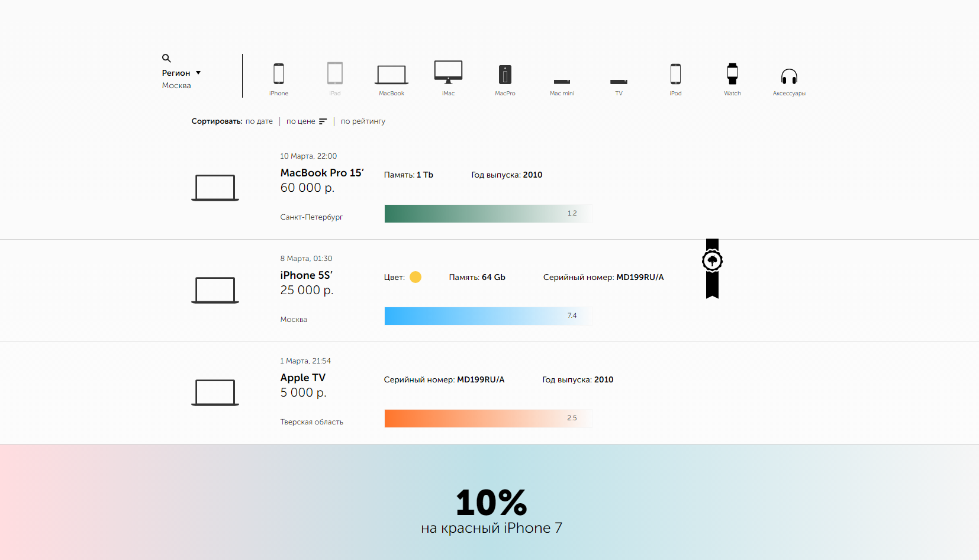Choose the MacBook category icon

[x=391, y=75]
